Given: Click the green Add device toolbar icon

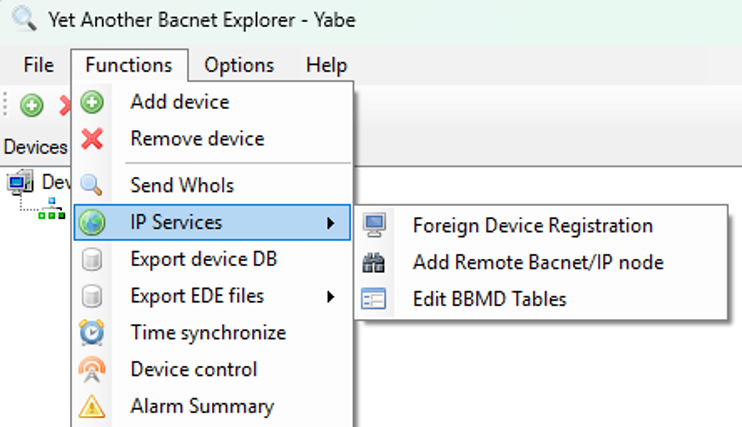Looking at the screenshot, I should 32,105.
